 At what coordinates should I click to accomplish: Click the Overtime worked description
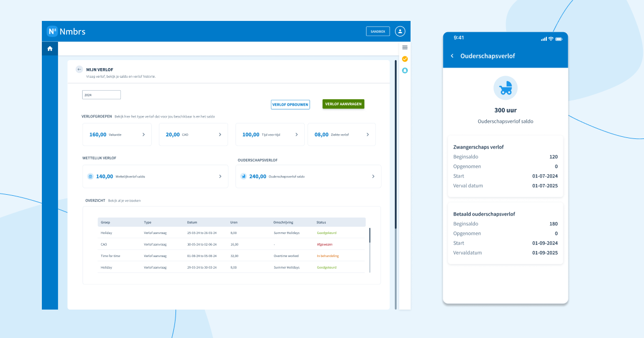click(x=286, y=256)
